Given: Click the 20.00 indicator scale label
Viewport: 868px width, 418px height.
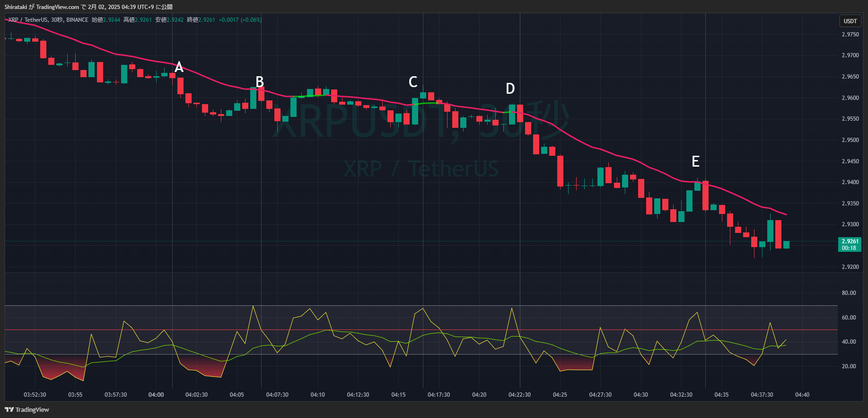Looking at the screenshot, I should tap(849, 366).
